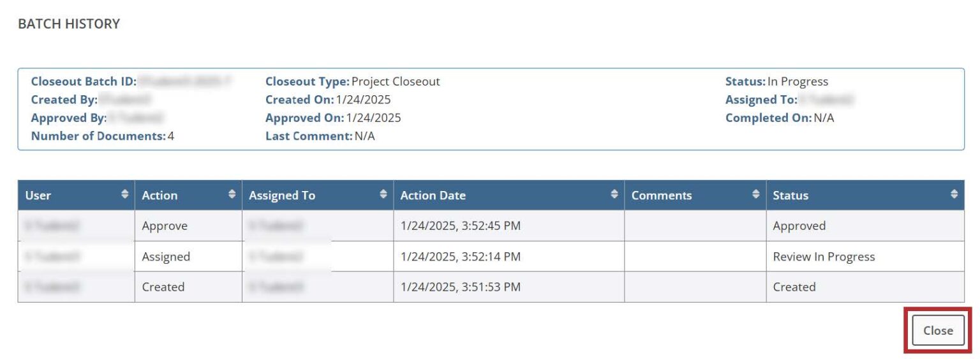980x359 pixels.
Task: Click the Action Date column header
Action: tap(433, 195)
